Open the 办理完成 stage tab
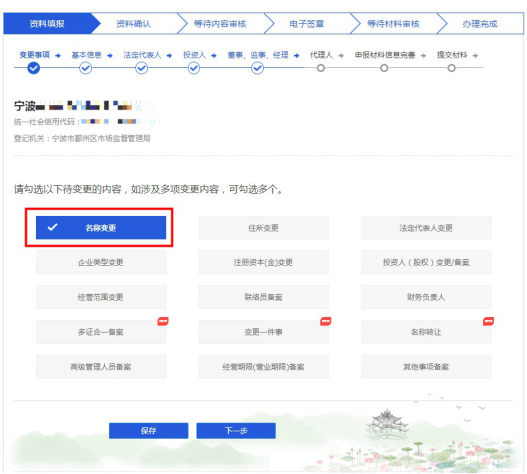This screenshot has height=474, width=527. click(x=480, y=24)
